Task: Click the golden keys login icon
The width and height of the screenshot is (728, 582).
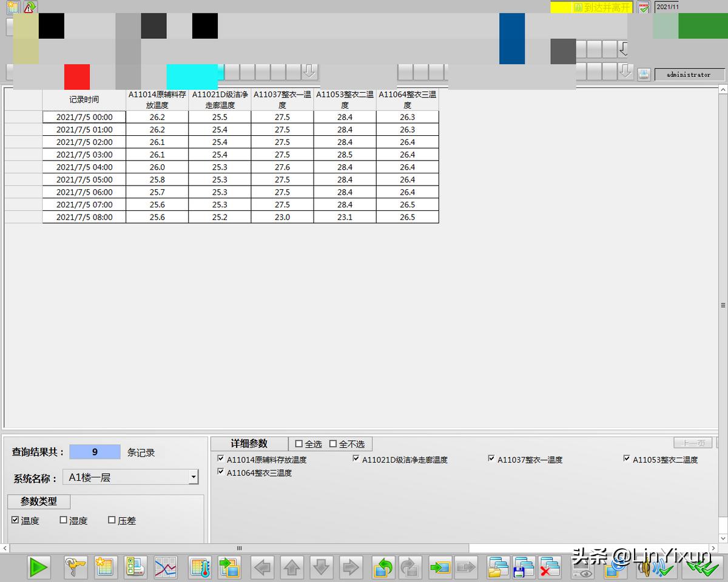Action: tap(76, 567)
